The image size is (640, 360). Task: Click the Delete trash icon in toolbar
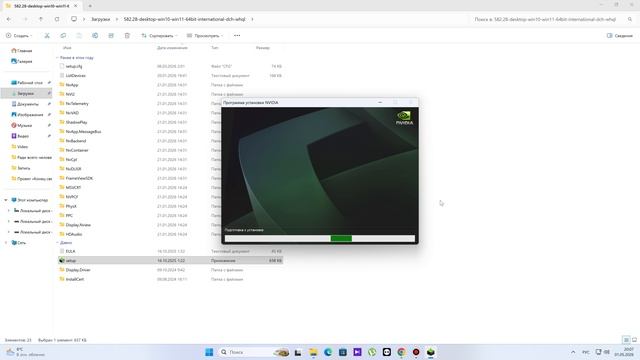[127, 36]
